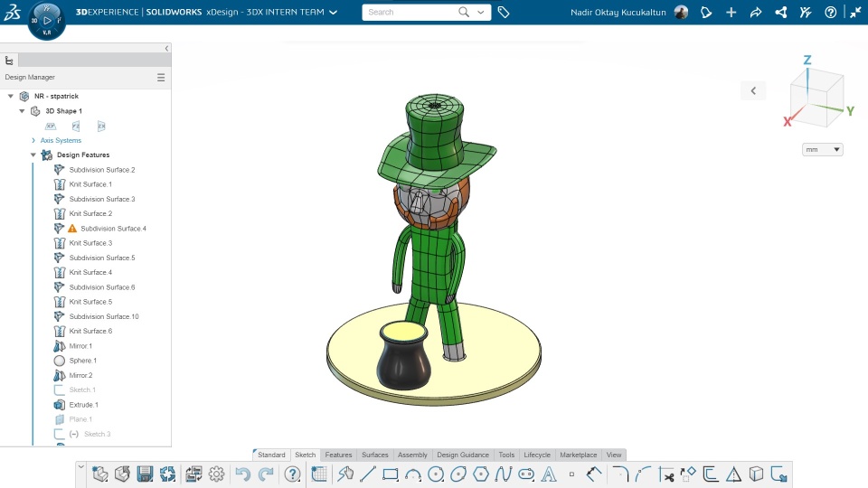Open the View tab

(614, 455)
